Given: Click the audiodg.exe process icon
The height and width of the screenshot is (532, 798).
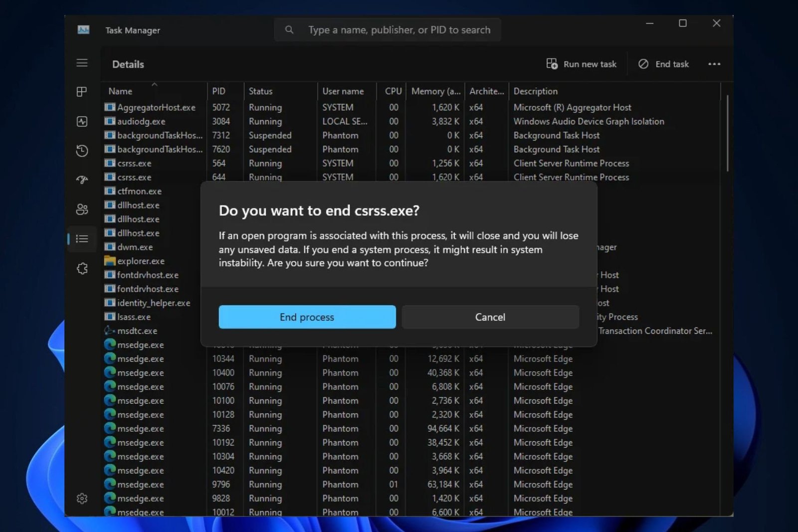Looking at the screenshot, I should click(110, 121).
